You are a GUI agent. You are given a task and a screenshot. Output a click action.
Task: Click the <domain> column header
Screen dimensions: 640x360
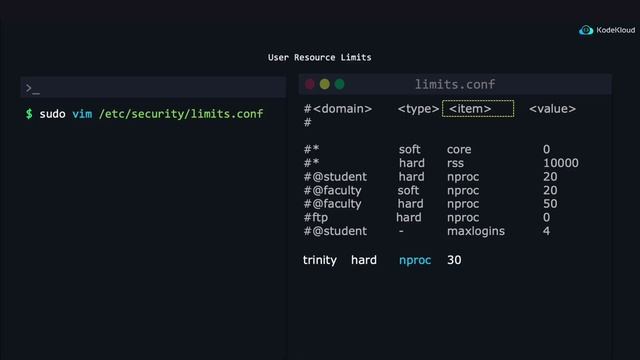click(342, 109)
